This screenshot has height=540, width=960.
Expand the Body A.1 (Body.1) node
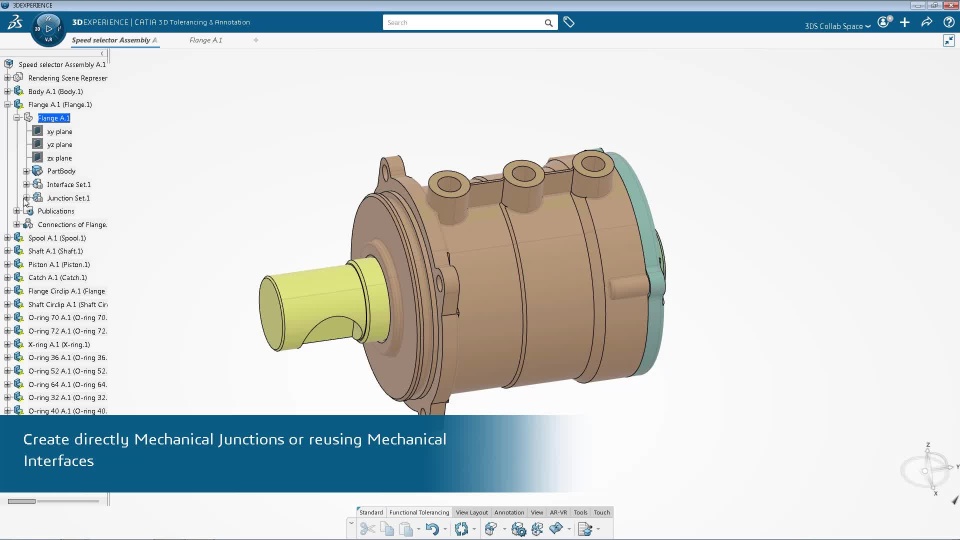(7, 91)
